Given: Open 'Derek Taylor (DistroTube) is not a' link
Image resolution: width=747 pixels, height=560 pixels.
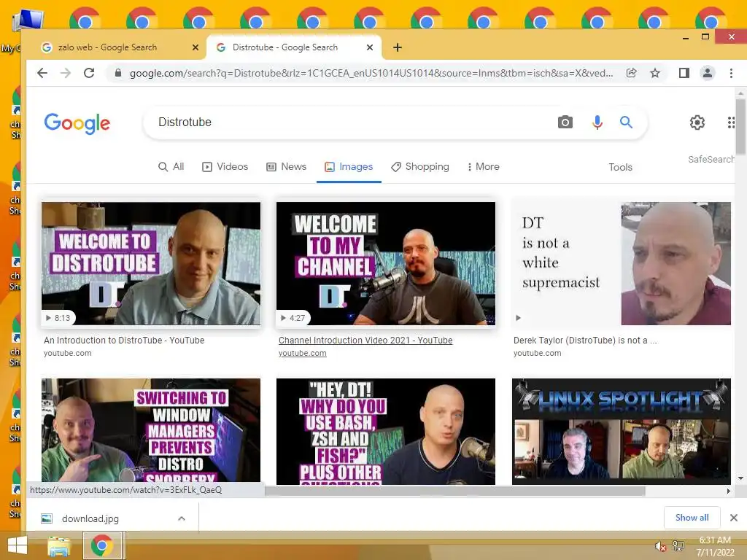Looking at the screenshot, I should click(x=585, y=340).
